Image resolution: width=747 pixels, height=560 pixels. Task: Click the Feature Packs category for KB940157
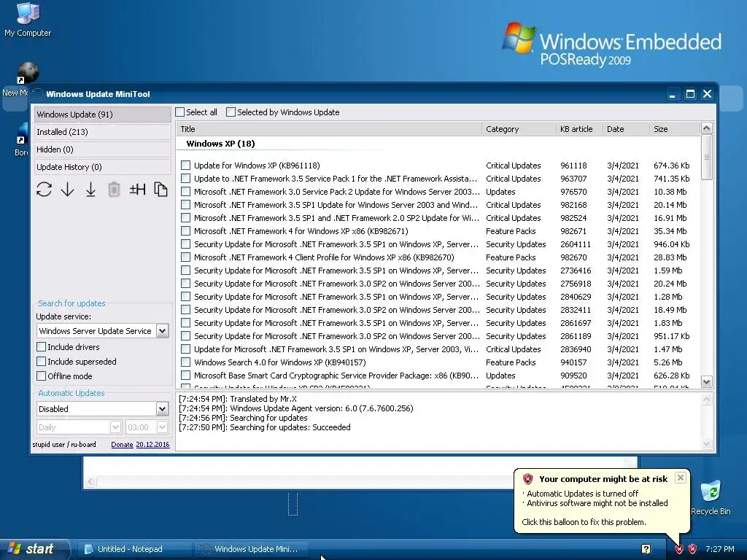coord(511,362)
